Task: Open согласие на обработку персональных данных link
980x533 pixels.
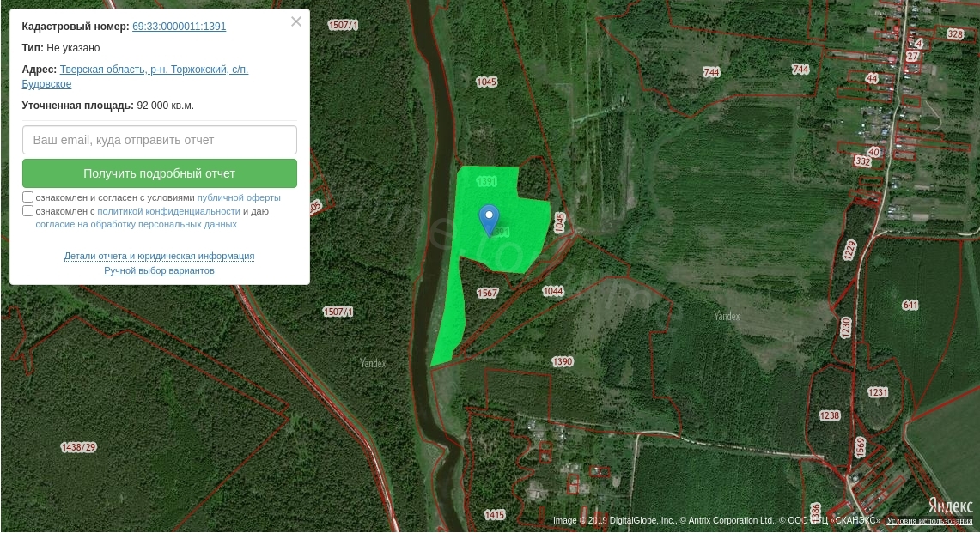Action: (x=137, y=224)
